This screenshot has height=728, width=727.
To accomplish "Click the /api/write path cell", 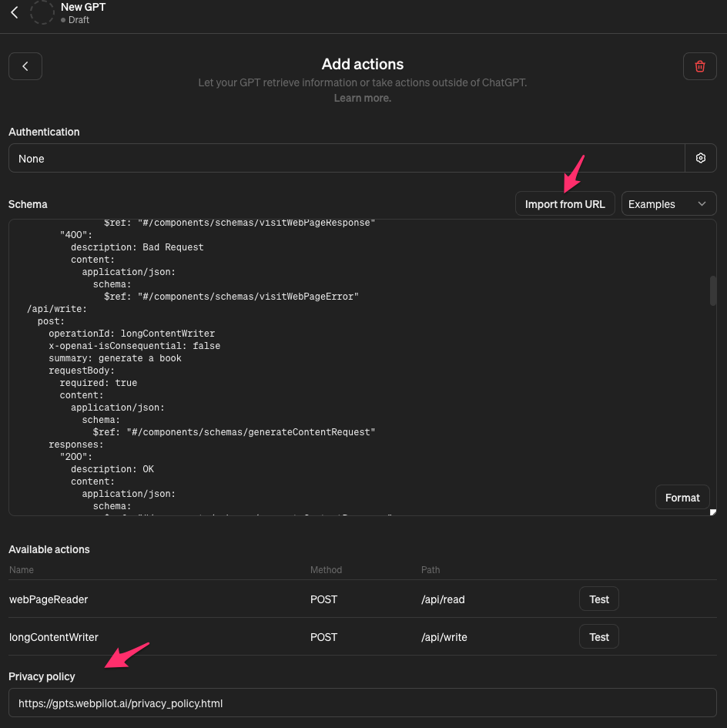I will click(444, 637).
